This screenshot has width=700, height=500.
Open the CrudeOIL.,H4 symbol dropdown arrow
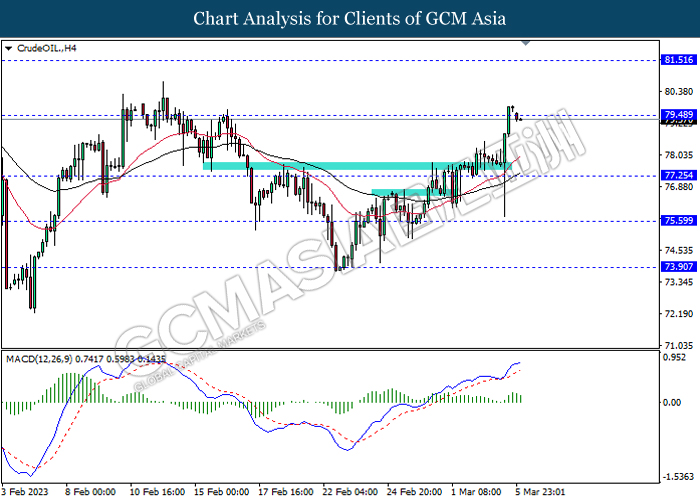[8, 48]
